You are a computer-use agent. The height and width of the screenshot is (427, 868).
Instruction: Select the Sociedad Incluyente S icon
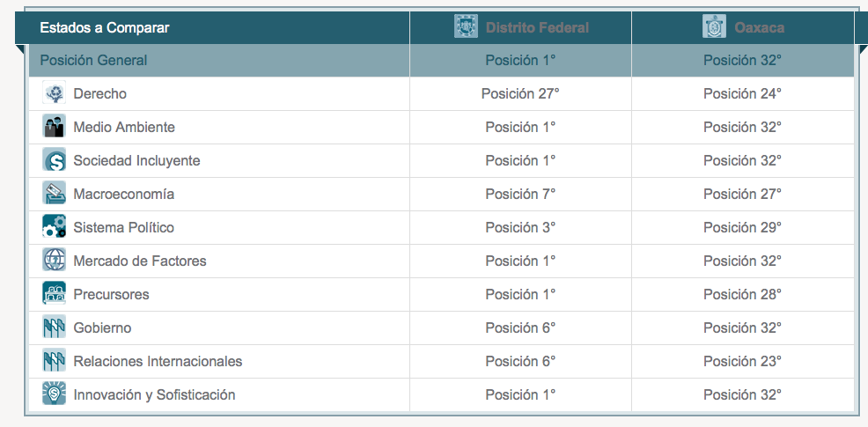[x=55, y=159]
